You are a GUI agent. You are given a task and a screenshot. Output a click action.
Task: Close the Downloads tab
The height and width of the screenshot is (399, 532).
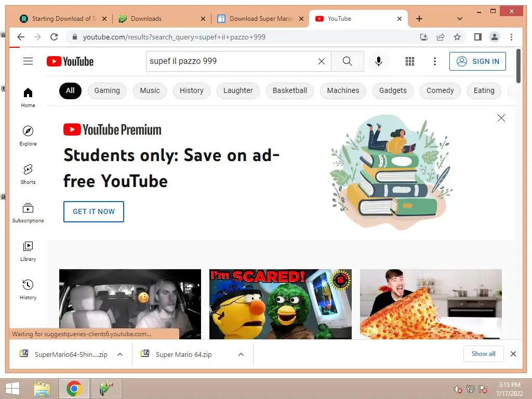[x=203, y=19]
